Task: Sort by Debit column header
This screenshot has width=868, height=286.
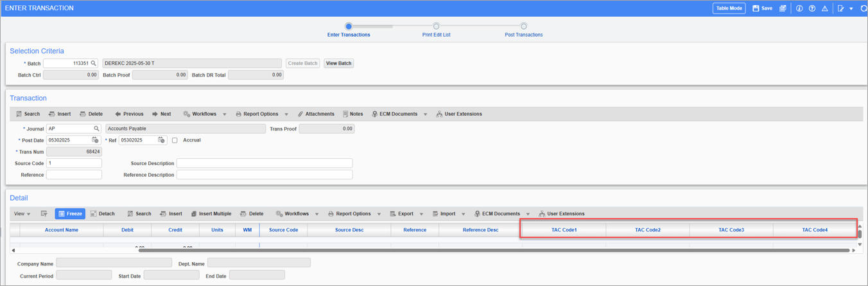Action: click(x=128, y=230)
